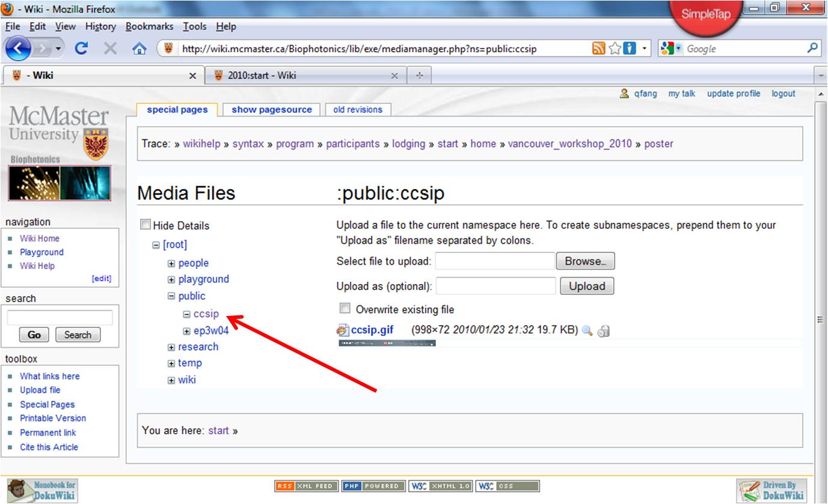This screenshot has height=504, width=828.
Task: Bookmark page using the star icon
Action: [x=614, y=49]
